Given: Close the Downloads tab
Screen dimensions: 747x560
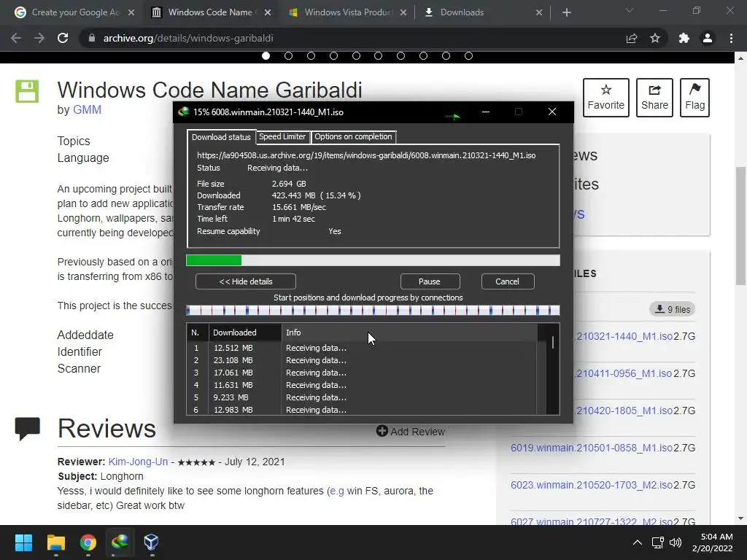Looking at the screenshot, I should (539, 12).
